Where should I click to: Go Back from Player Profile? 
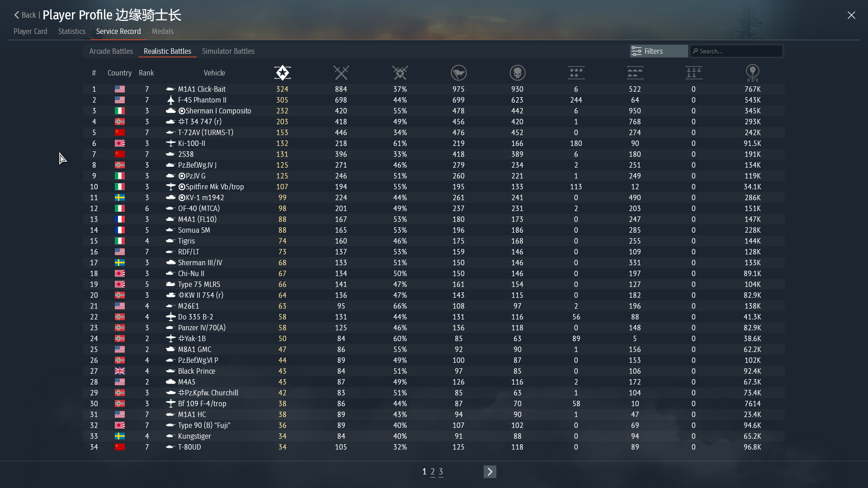pyautogui.click(x=25, y=15)
